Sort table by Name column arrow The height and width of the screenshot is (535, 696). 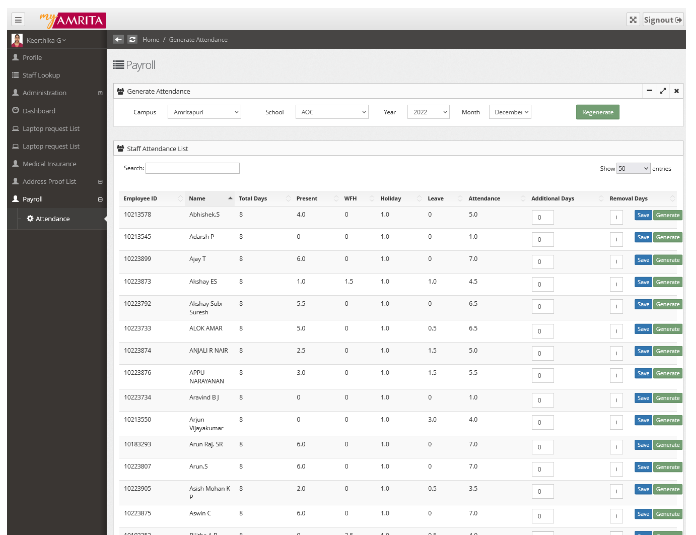[230, 198]
